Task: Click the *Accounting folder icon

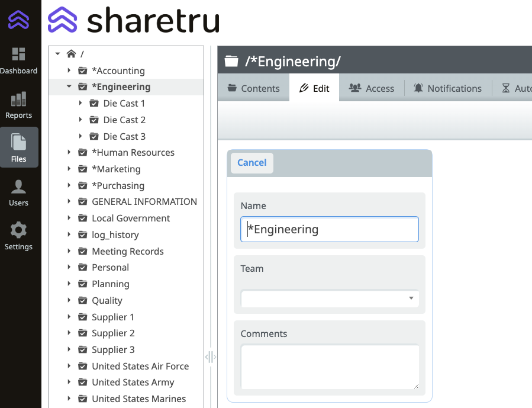Action: (82, 70)
